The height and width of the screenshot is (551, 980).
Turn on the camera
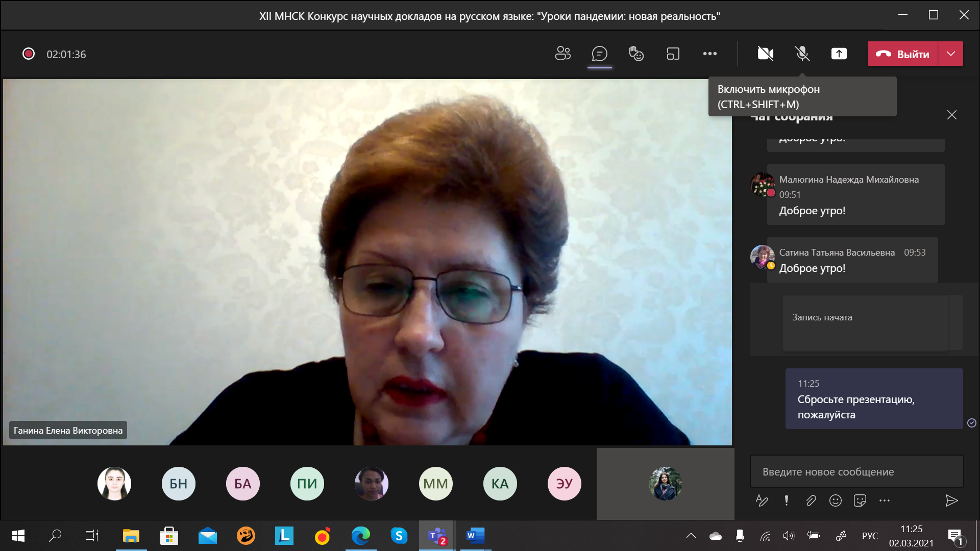pos(765,54)
